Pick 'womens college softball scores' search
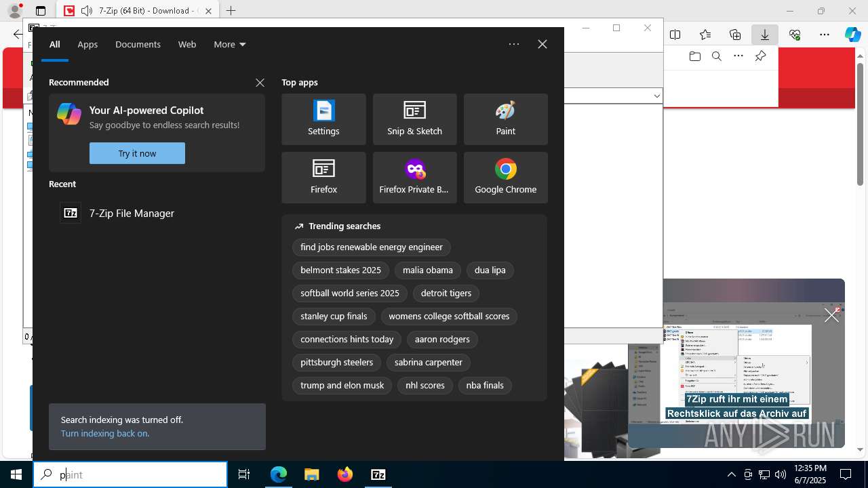 [449, 317]
